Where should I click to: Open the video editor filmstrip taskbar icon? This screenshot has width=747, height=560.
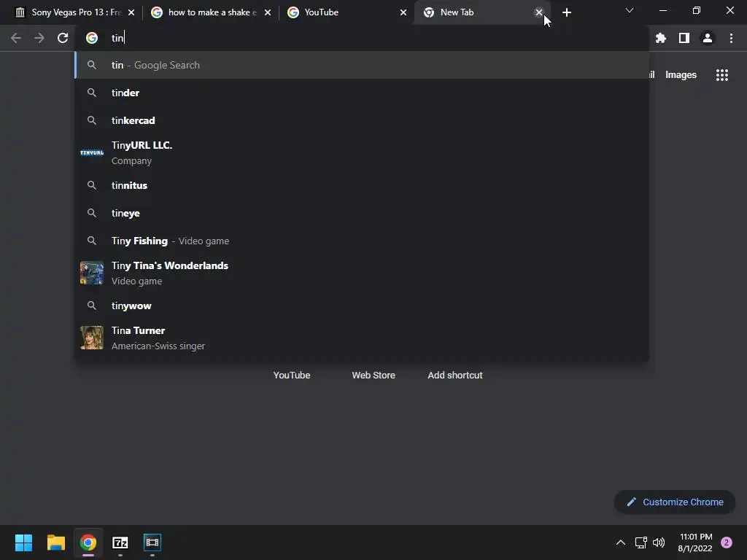click(x=152, y=542)
